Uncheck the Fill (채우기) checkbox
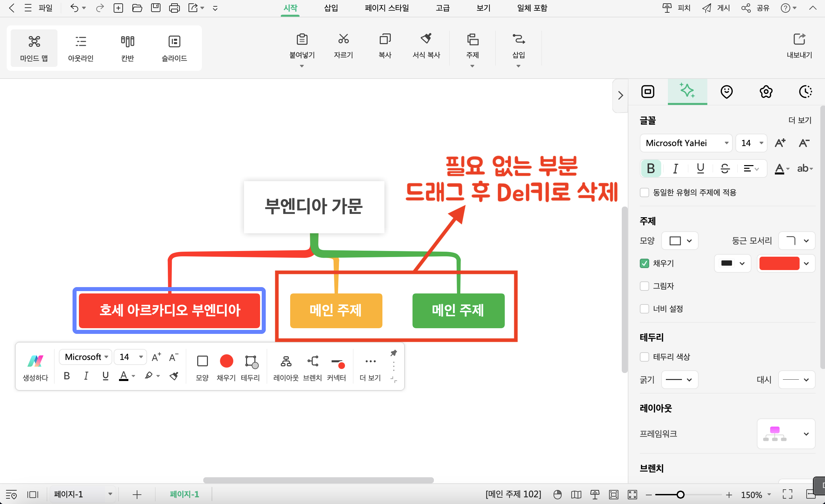 click(644, 263)
